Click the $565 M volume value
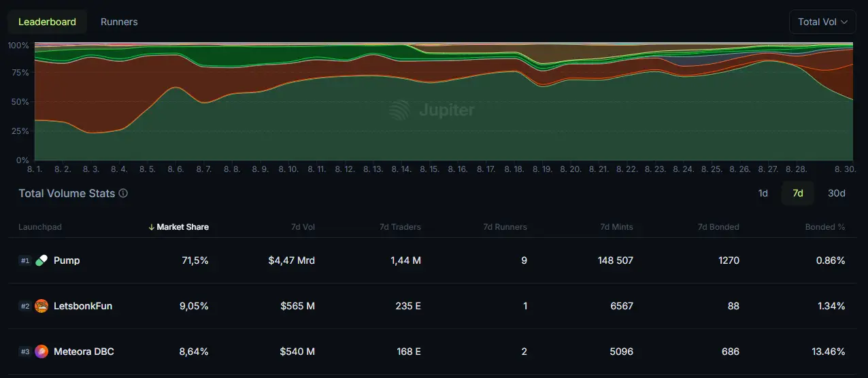Image resolution: width=868 pixels, height=378 pixels. point(297,306)
